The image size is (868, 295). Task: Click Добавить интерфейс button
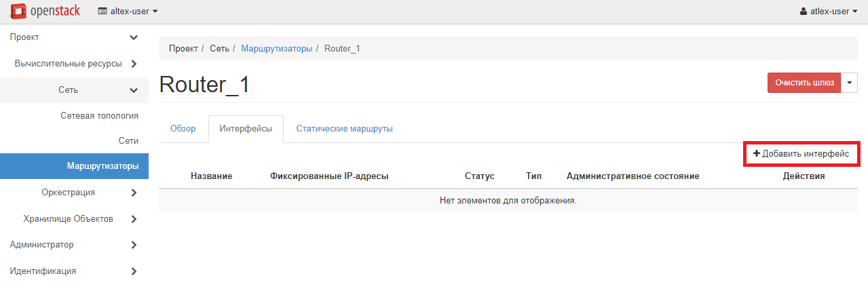coord(801,154)
